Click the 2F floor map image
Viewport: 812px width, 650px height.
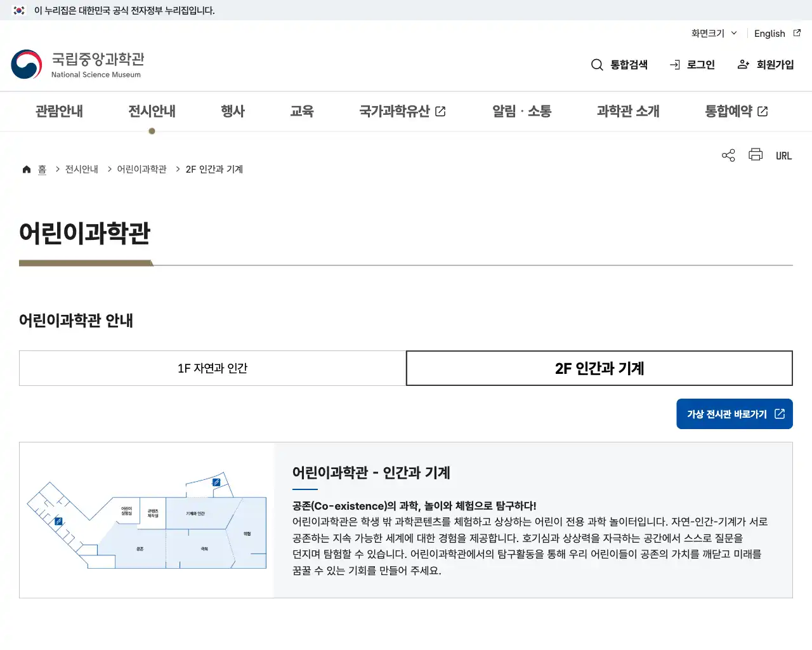click(x=146, y=519)
